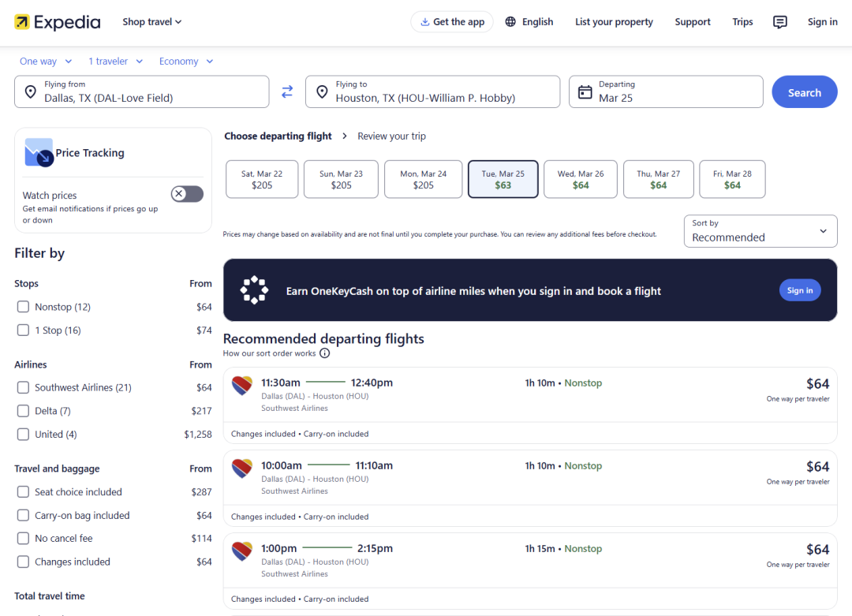
Task: Click the blue Search button
Action: coord(805,91)
